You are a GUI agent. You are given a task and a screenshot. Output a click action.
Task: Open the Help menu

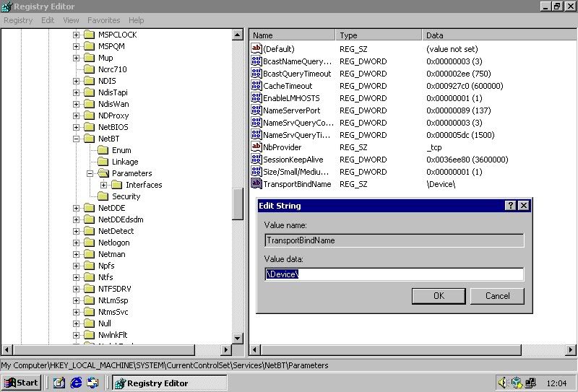[136, 20]
